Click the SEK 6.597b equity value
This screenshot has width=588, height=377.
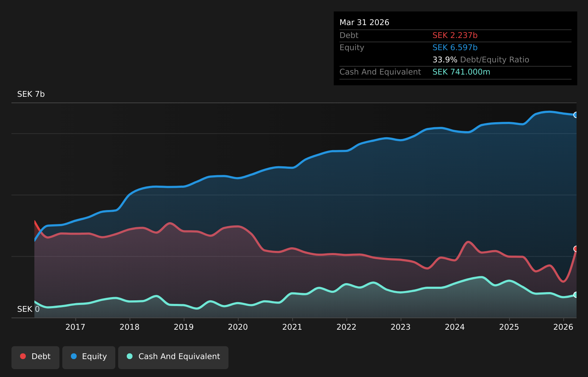[455, 48]
